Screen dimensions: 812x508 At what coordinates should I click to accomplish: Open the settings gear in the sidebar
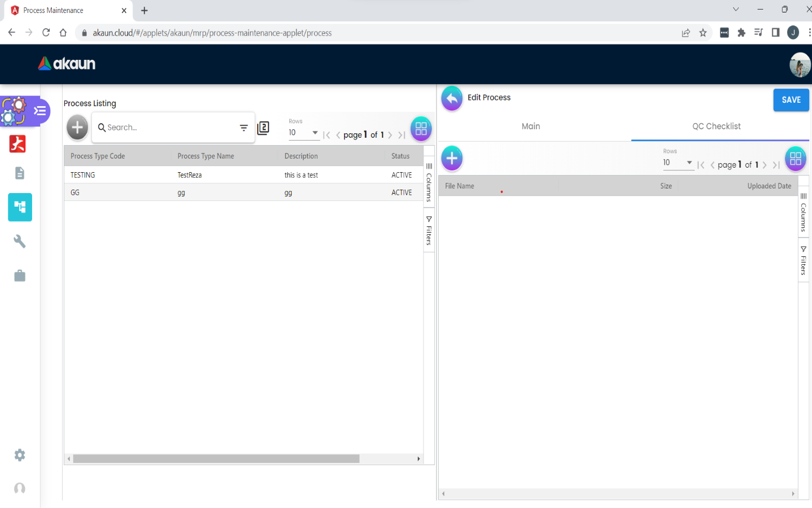coord(20,455)
